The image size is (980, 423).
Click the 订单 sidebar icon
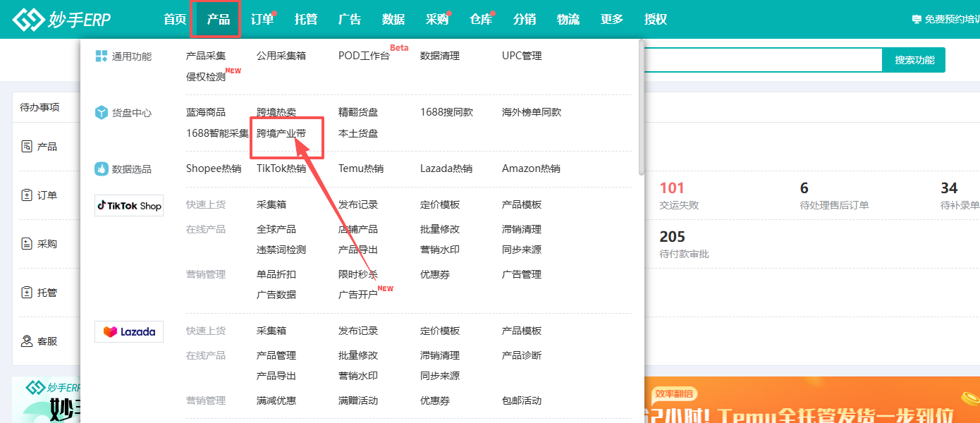point(27,195)
